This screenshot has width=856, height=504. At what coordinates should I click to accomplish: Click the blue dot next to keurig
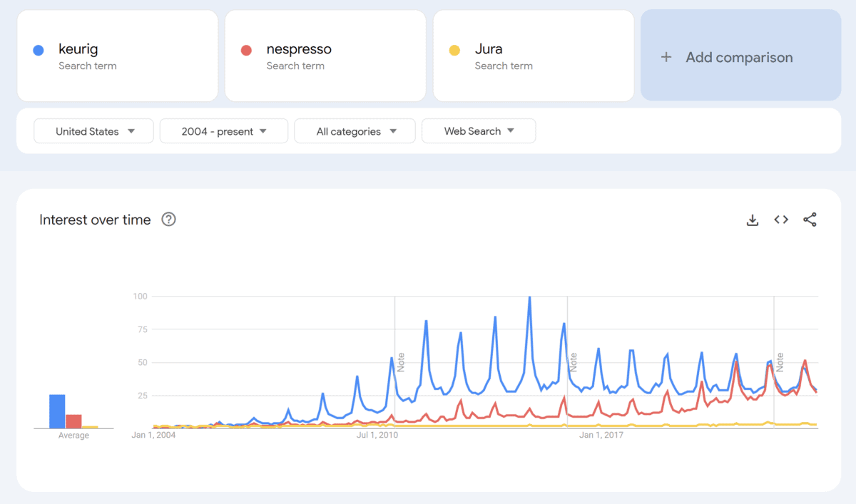[x=38, y=49]
